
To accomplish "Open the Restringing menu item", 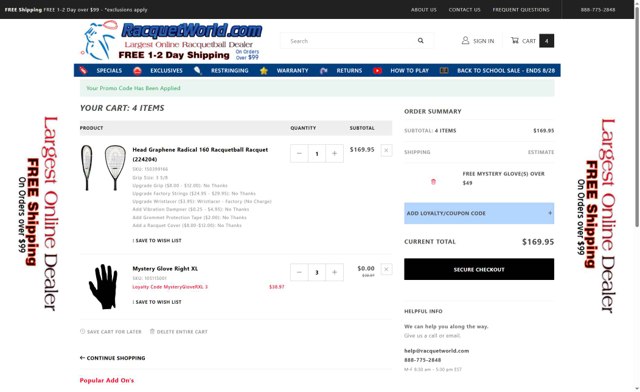I will [x=229, y=71].
